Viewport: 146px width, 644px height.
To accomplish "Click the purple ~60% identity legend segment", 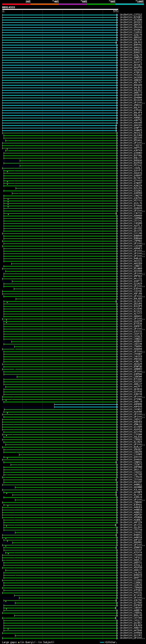I will click(73, 4).
